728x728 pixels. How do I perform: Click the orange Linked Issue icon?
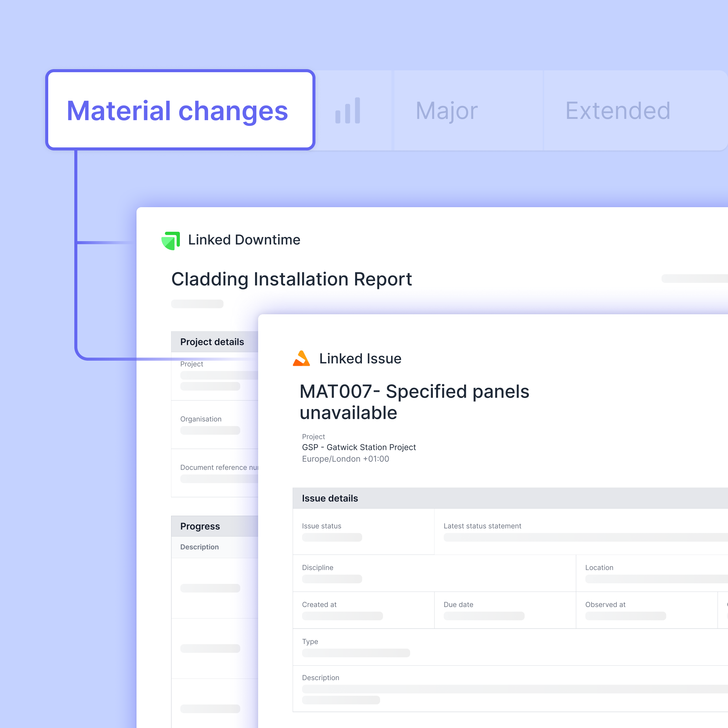point(301,358)
